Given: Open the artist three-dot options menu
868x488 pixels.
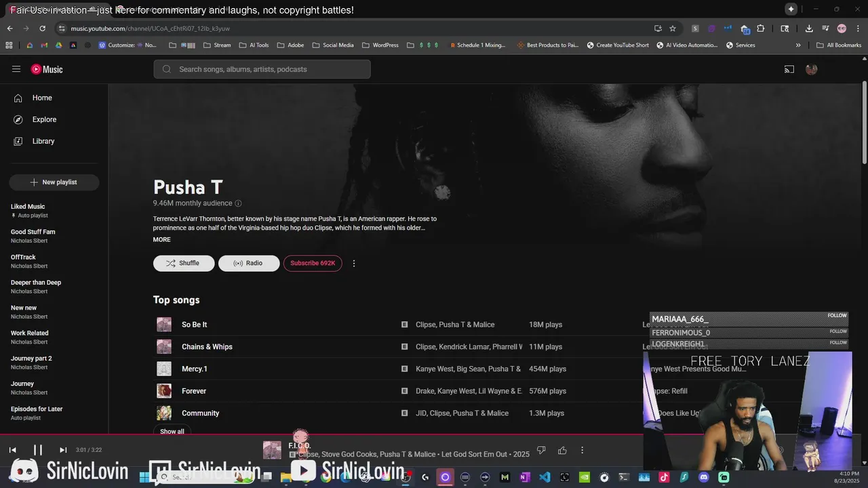Looking at the screenshot, I should coord(354,263).
